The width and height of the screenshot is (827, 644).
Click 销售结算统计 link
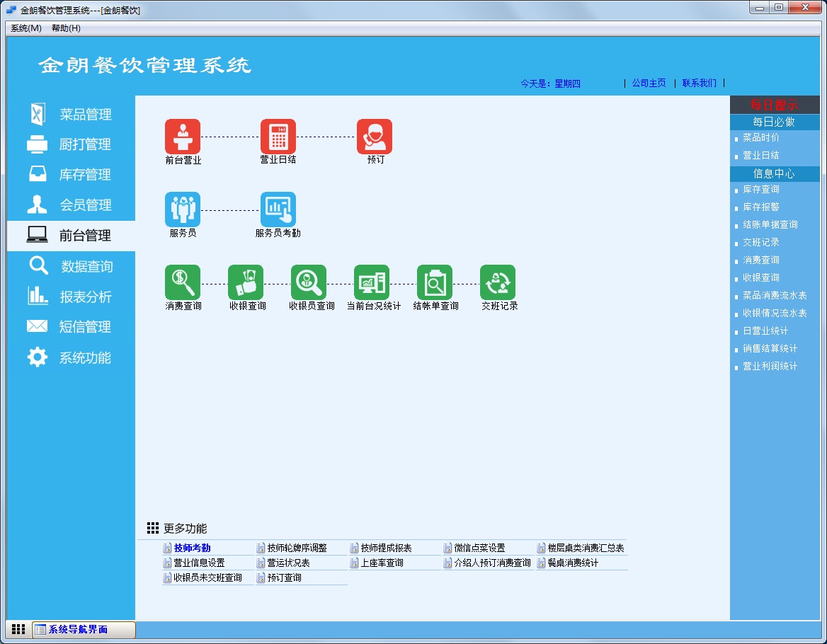770,348
